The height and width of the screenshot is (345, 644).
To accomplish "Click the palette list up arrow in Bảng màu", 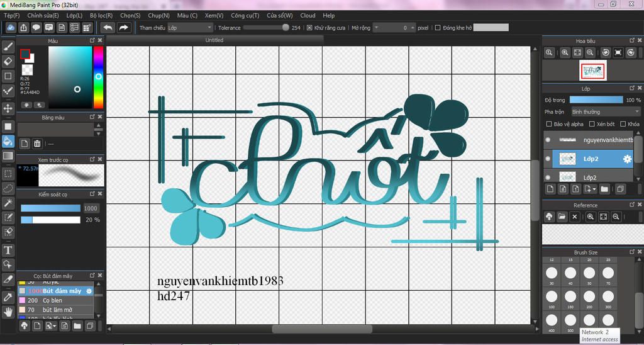I will click(98, 125).
